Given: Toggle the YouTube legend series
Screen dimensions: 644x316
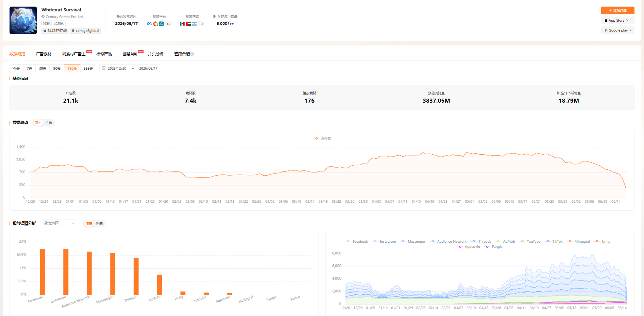Looking at the screenshot, I should point(530,242).
